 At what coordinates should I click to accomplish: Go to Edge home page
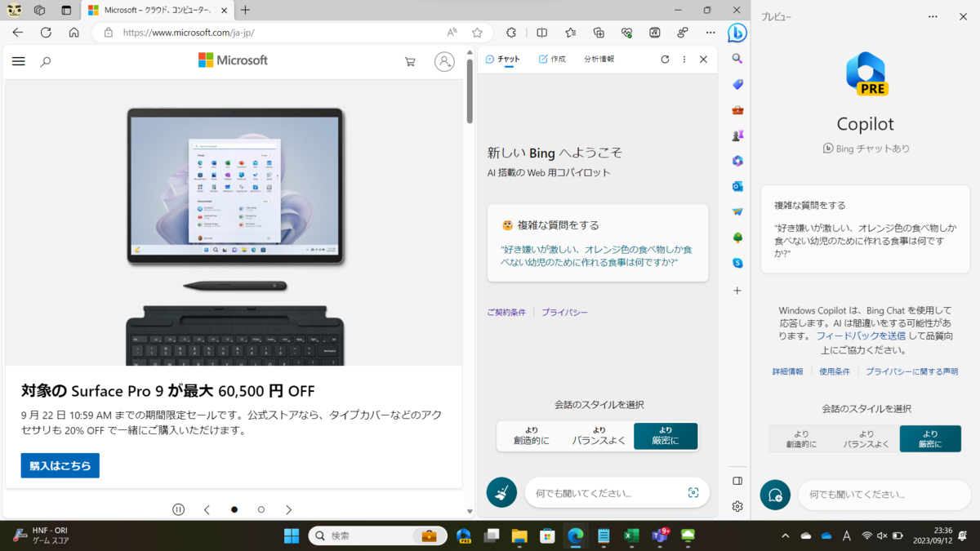click(x=73, y=33)
